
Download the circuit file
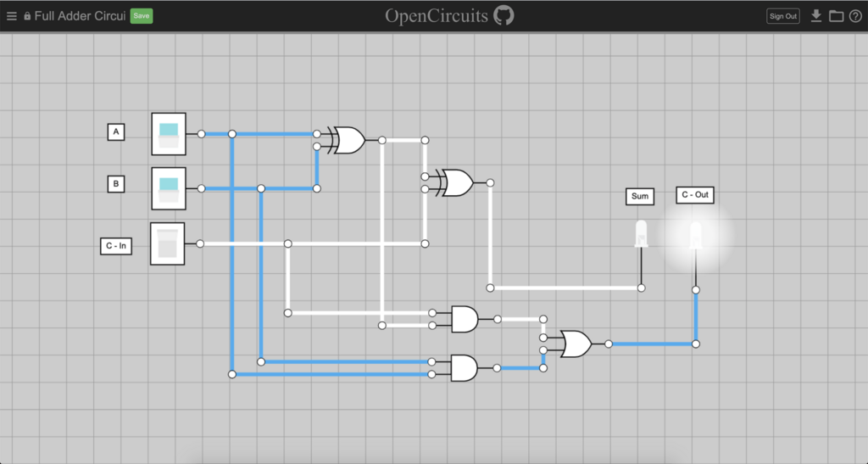816,16
